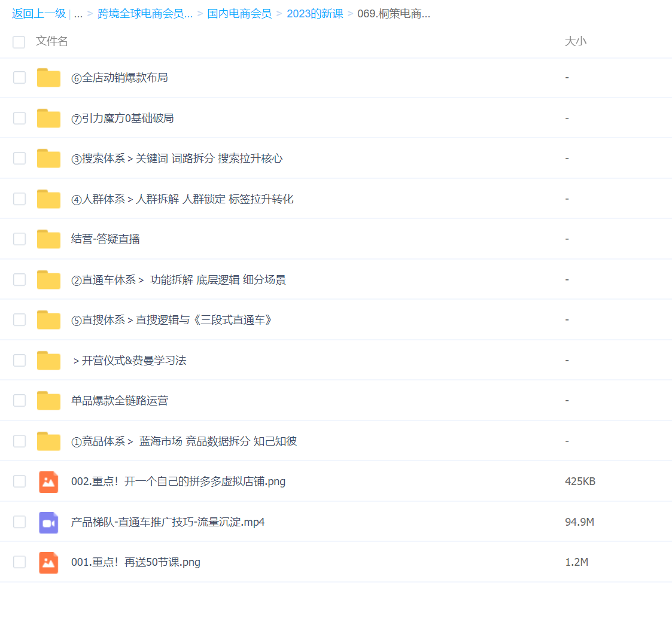Open the 单品爆款全链路运营 folder icon
The image size is (672, 637).
tap(48, 400)
